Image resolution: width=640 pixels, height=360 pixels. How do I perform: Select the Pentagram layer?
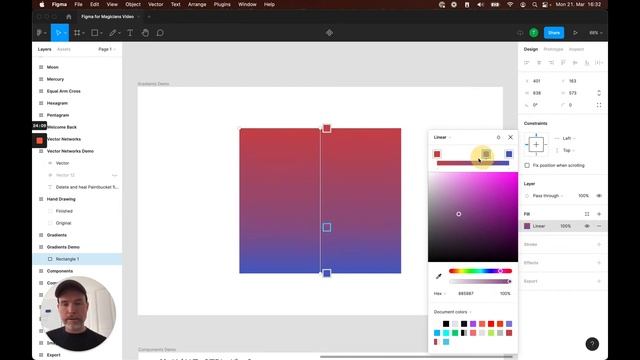pyautogui.click(x=77, y=115)
